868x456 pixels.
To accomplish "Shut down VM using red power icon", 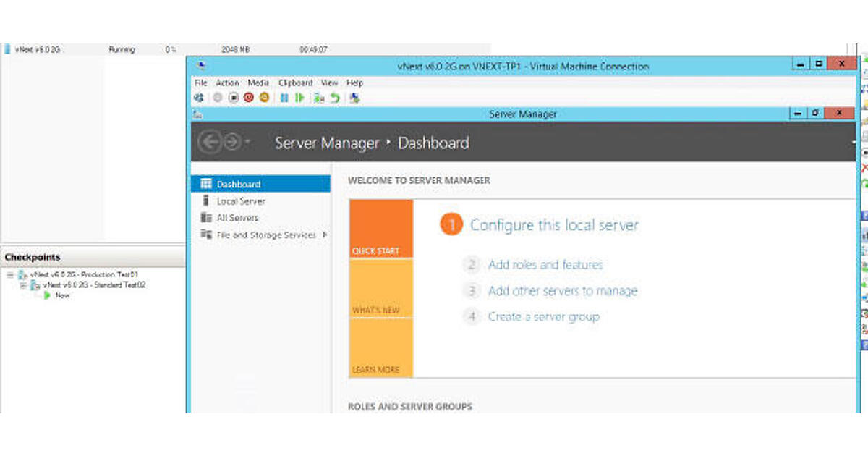I will click(249, 98).
